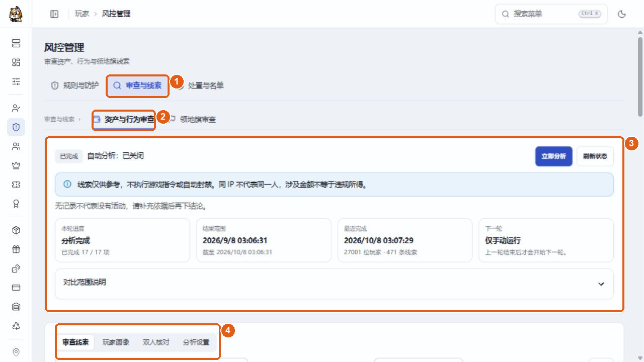Image resolution: width=644 pixels, height=362 pixels.
Task: Click the 已完成 17 / 17 项 text
Action: click(x=86, y=252)
